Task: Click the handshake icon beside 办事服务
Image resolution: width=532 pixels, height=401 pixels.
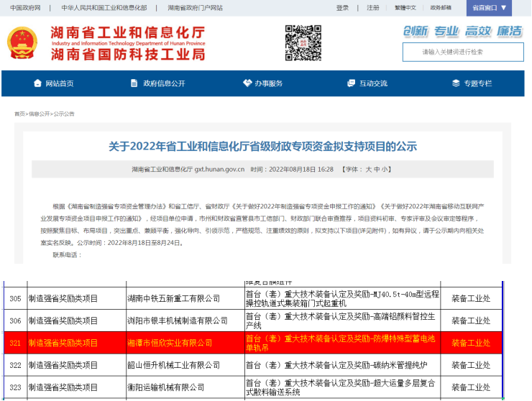Action: [247, 83]
